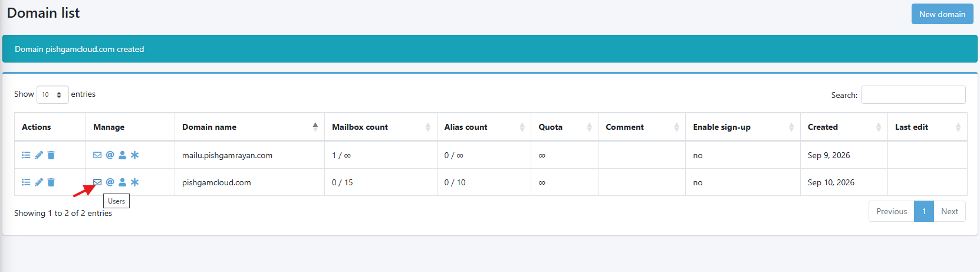Click the Search input field
This screenshot has width=980, height=272.
coord(913,94)
